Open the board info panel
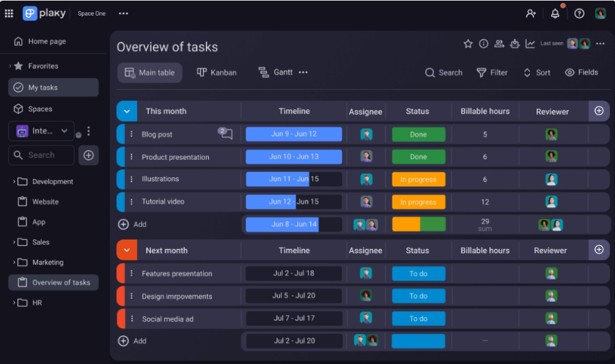 point(484,44)
